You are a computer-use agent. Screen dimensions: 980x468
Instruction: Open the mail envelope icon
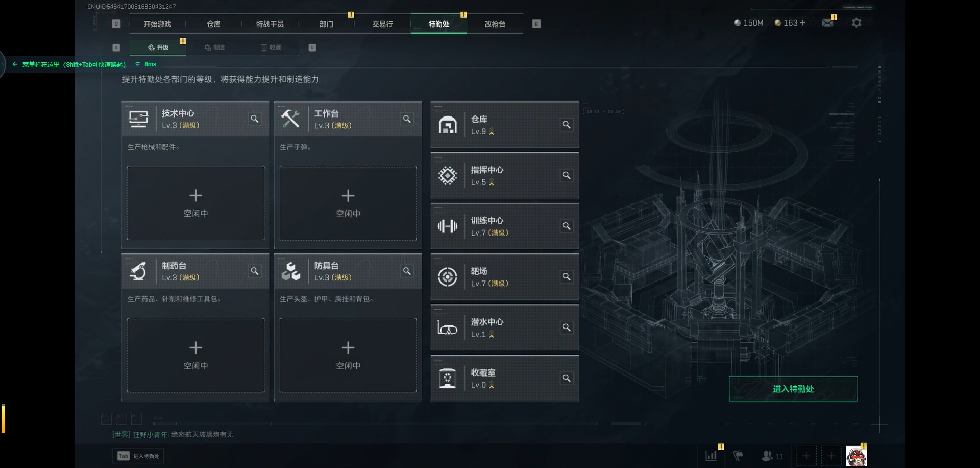point(827,23)
